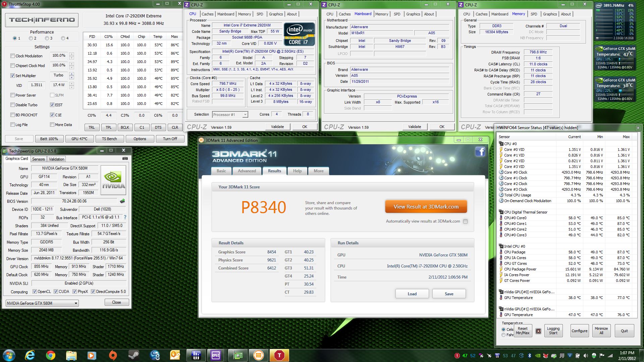The width and height of the screenshot is (644, 362).
Task: Click the VID value field showing 1.3511
Action: click(37, 85)
